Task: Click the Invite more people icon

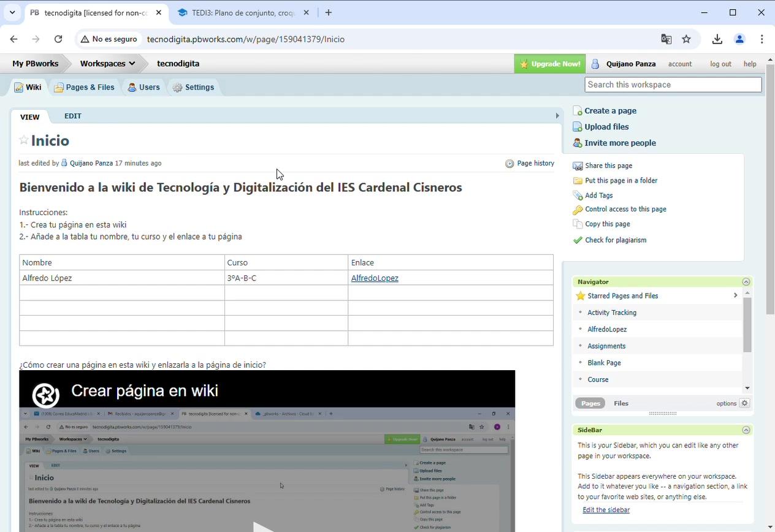Action: pos(577,143)
